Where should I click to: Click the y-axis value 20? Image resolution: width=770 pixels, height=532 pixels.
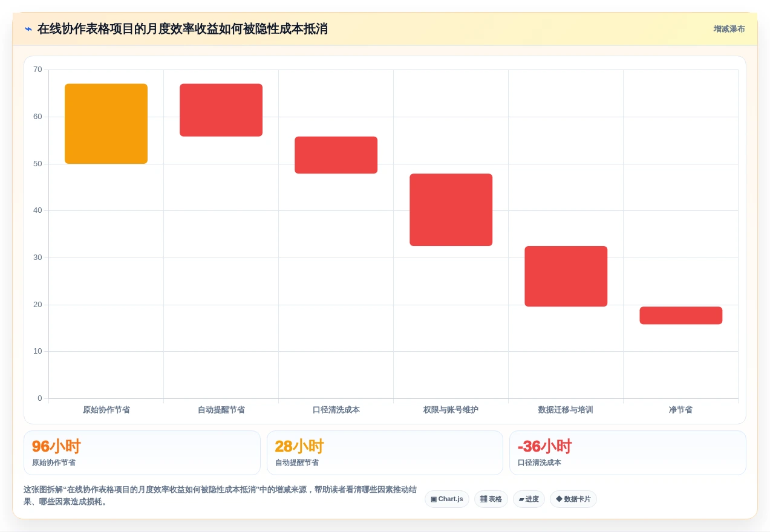click(x=38, y=305)
